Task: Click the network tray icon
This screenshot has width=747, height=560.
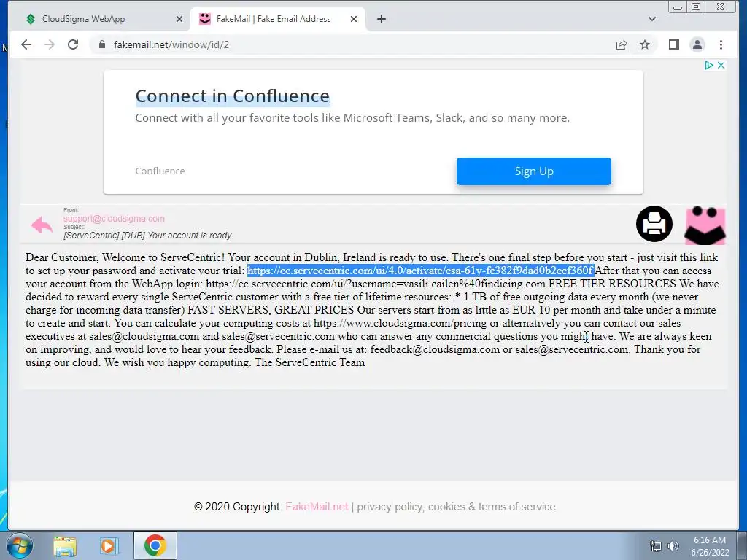Action: [x=656, y=546]
